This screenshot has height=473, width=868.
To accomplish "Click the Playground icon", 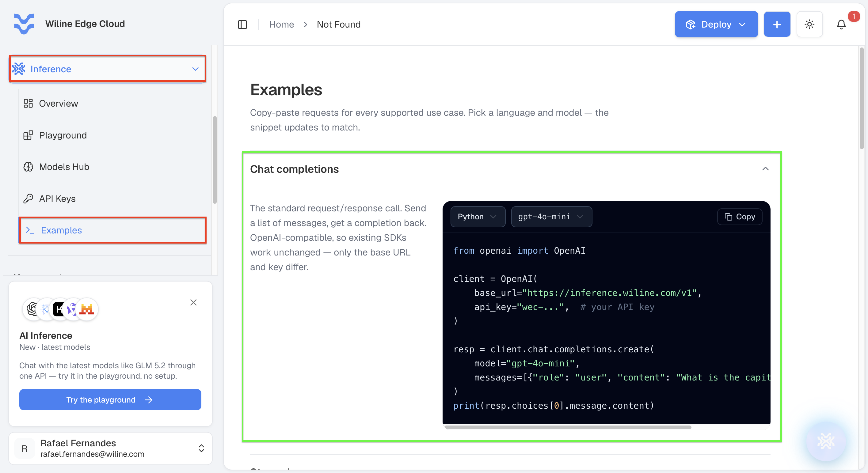I will pyautogui.click(x=28, y=135).
